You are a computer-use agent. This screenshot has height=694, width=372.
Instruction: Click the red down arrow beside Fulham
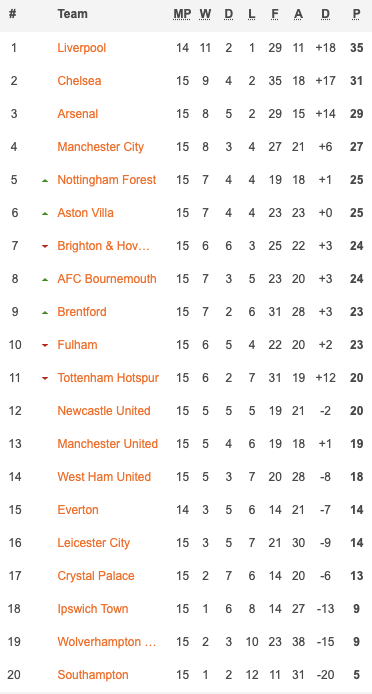[x=45, y=346]
